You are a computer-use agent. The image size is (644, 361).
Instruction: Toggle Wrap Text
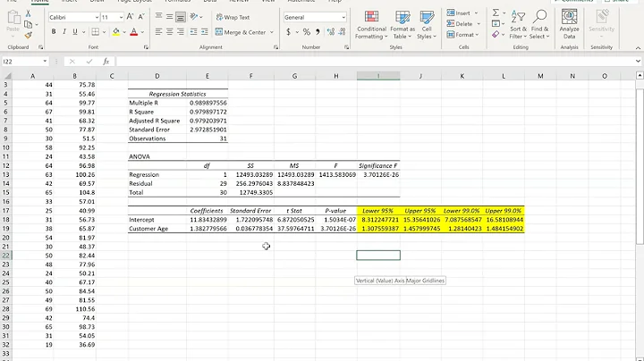(233, 17)
